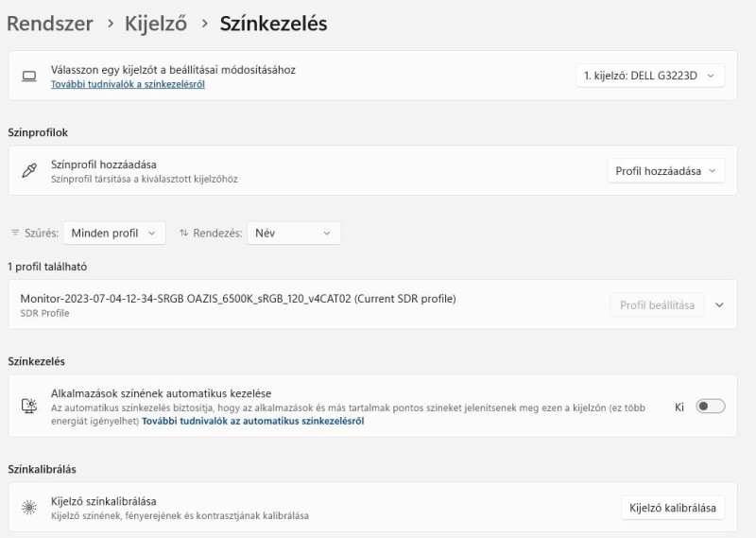The height and width of the screenshot is (538, 756).
Task: Open the automatic color management info link
Action: 252,422
